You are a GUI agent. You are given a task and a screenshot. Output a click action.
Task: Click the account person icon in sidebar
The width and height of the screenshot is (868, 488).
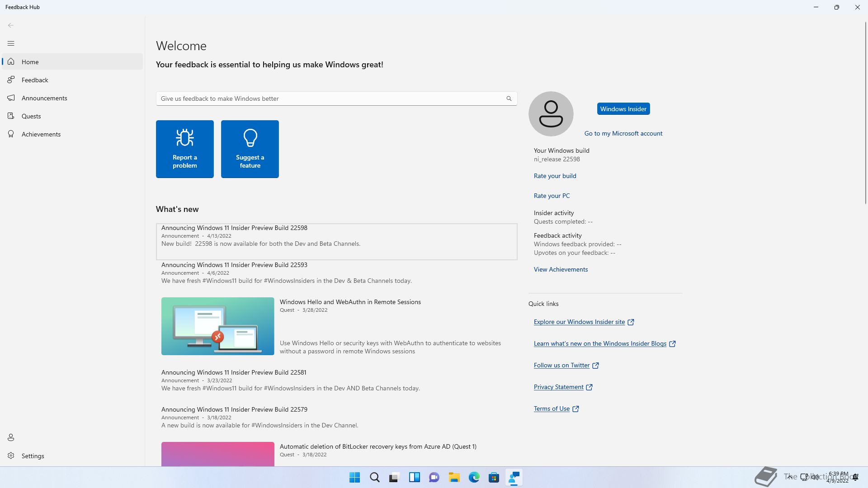pyautogui.click(x=11, y=437)
